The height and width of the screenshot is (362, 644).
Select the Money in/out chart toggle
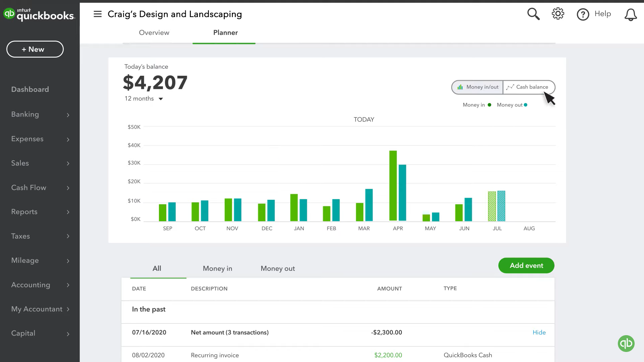pyautogui.click(x=478, y=86)
